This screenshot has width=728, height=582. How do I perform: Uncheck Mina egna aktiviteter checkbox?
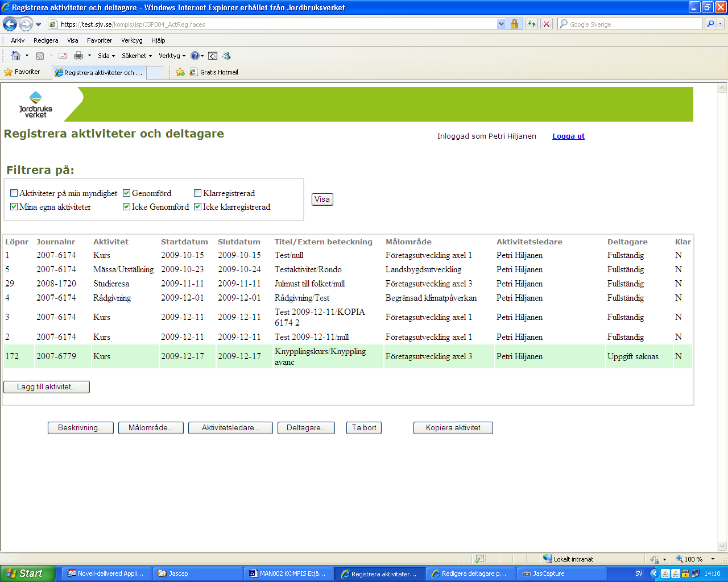pos(14,207)
